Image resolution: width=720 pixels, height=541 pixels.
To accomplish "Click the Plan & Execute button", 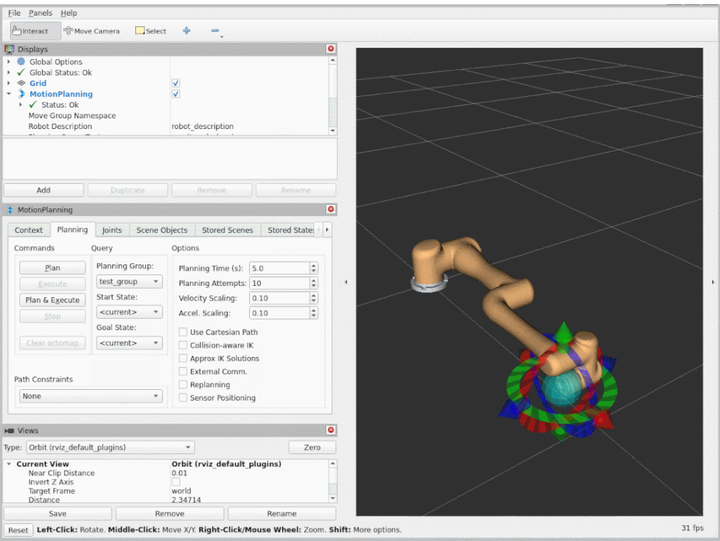I will click(x=52, y=300).
